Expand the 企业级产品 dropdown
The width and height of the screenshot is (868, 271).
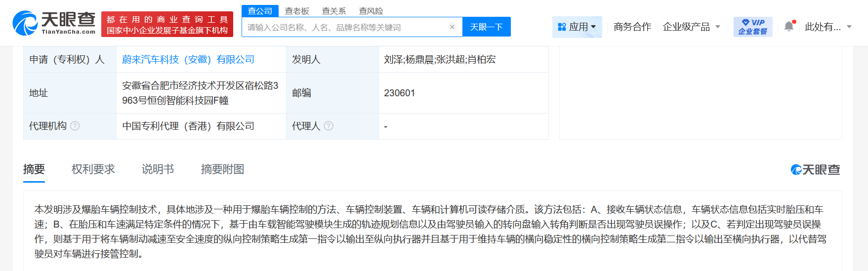(x=692, y=27)
